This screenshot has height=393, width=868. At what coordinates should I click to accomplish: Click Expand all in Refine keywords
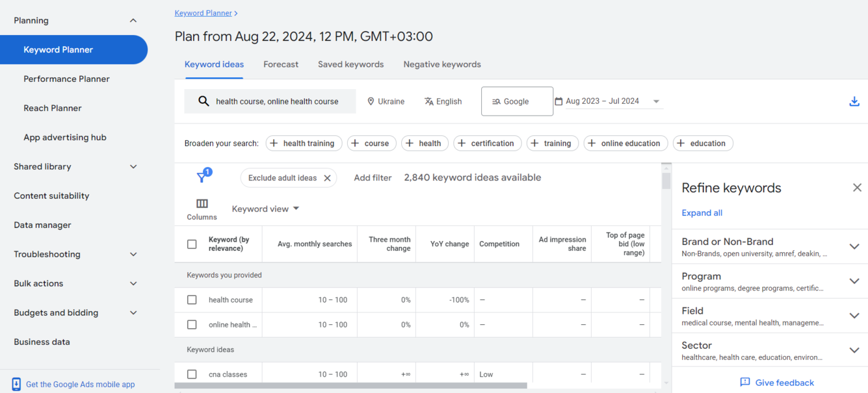click(702, 213)
